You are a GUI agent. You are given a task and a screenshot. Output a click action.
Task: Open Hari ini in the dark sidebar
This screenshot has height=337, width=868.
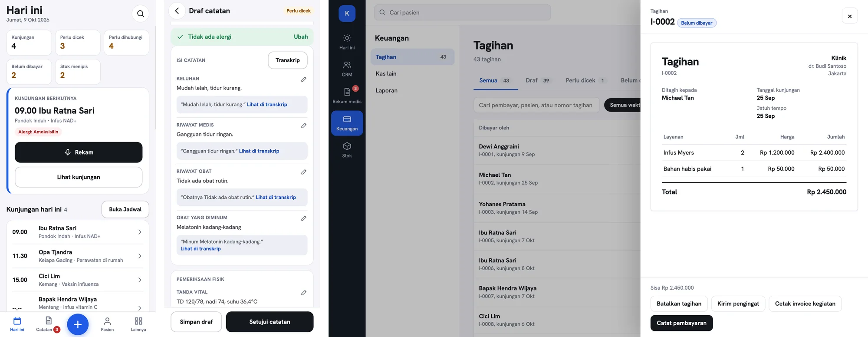click(x=347, y=42)
